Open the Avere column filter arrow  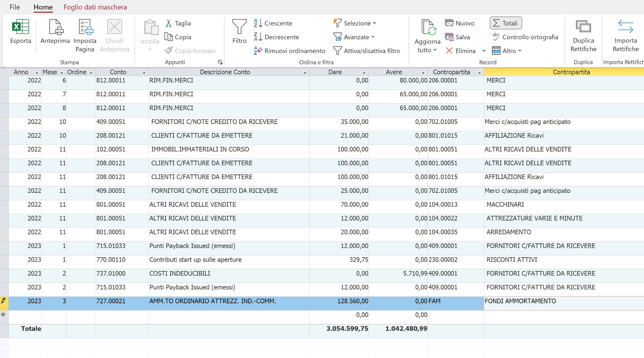pos(423,73)
